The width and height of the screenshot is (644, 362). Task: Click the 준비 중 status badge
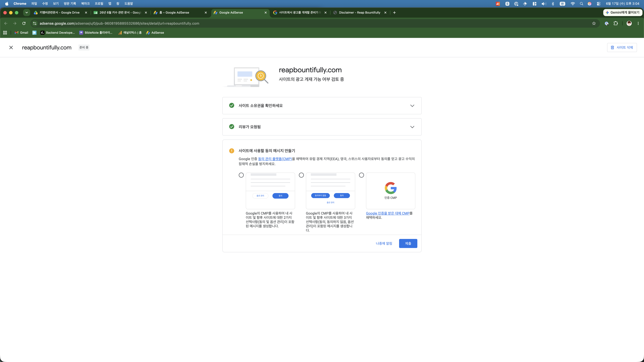point(84,48)
